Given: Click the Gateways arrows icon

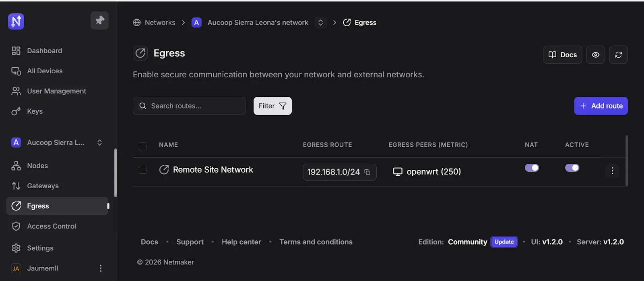Looking at the screenshot, I should point(16,186).
